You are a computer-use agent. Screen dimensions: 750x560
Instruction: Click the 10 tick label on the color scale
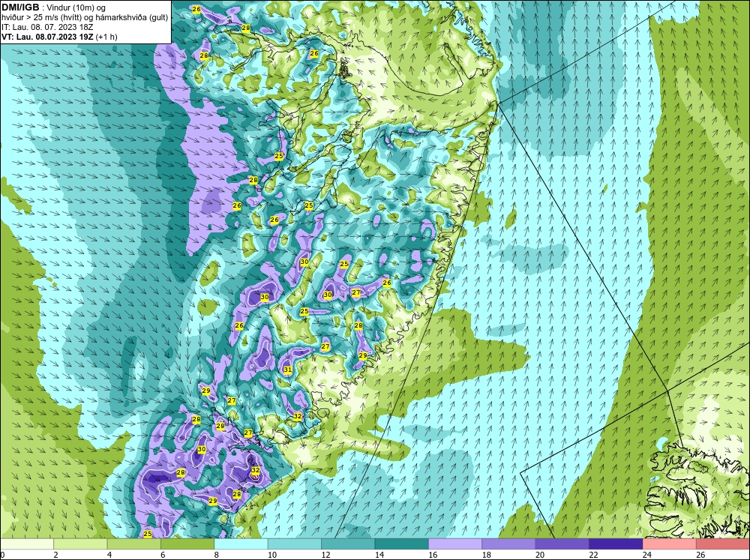pyautogui.click(x=271, y=555)
